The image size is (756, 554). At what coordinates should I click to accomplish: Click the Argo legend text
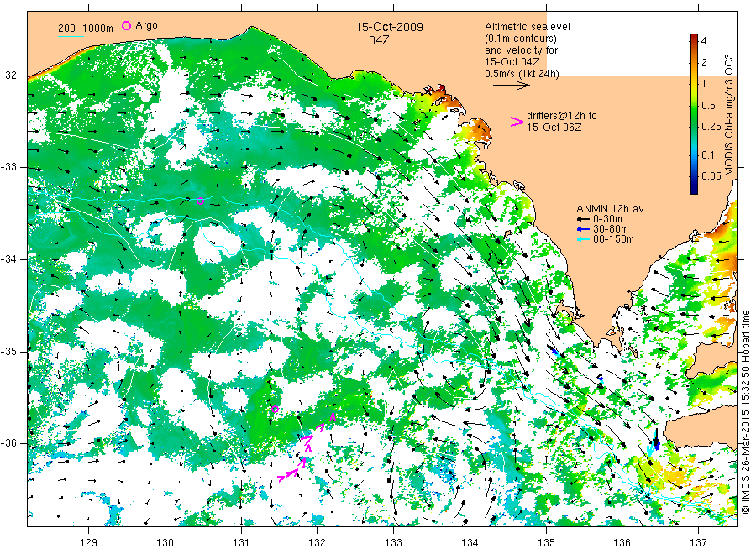click(146, 25)
